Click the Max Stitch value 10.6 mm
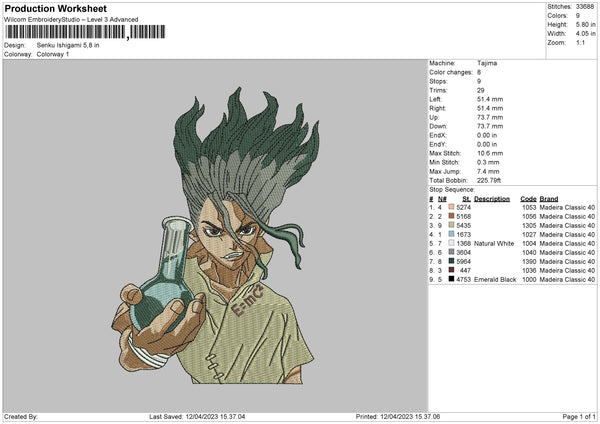The width and height of the screenshot is (600, 424). (x=490, y=153)
